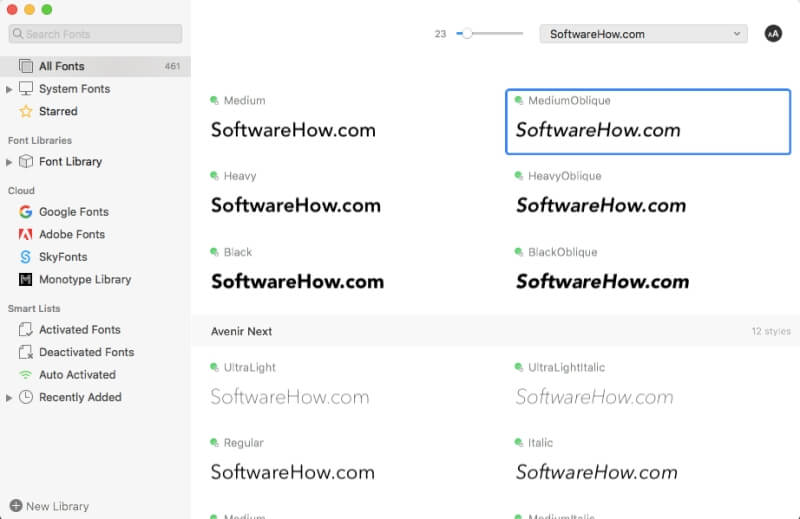Expand the System Fonts tree arrow

pyautogui.click(x=9, y=89)
